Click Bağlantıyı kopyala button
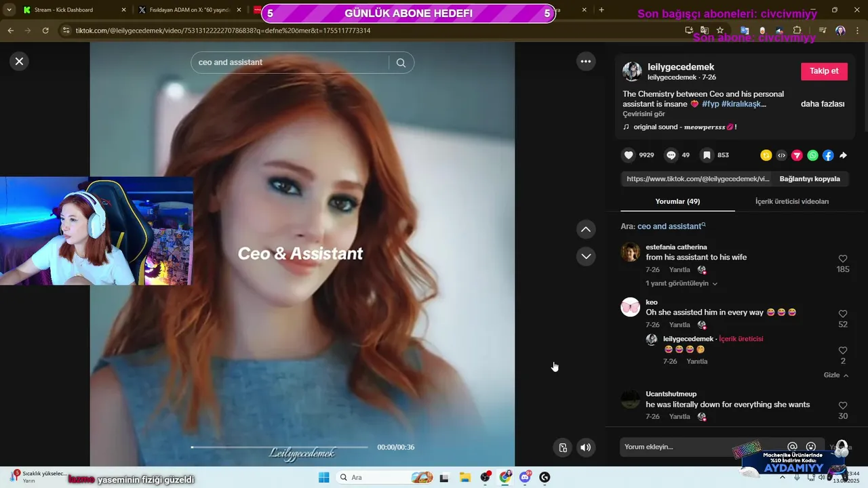Screen dimensions: 868x488 pyautogui.click(x=810, y=179)
